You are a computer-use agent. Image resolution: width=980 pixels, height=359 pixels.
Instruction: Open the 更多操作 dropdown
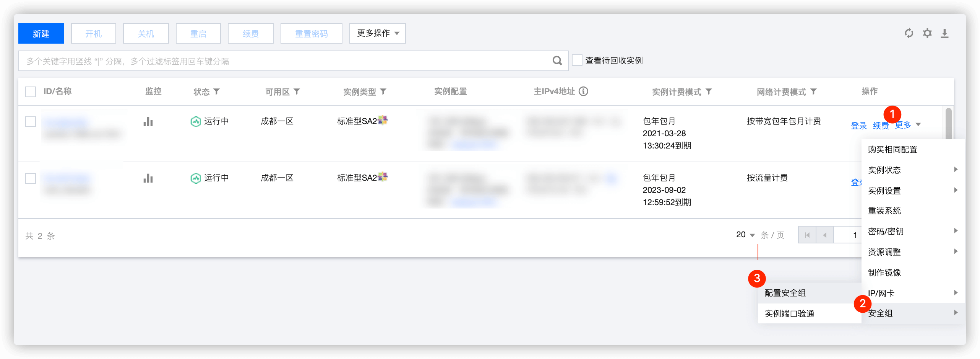pyautogui.click(x=378, y=33)
